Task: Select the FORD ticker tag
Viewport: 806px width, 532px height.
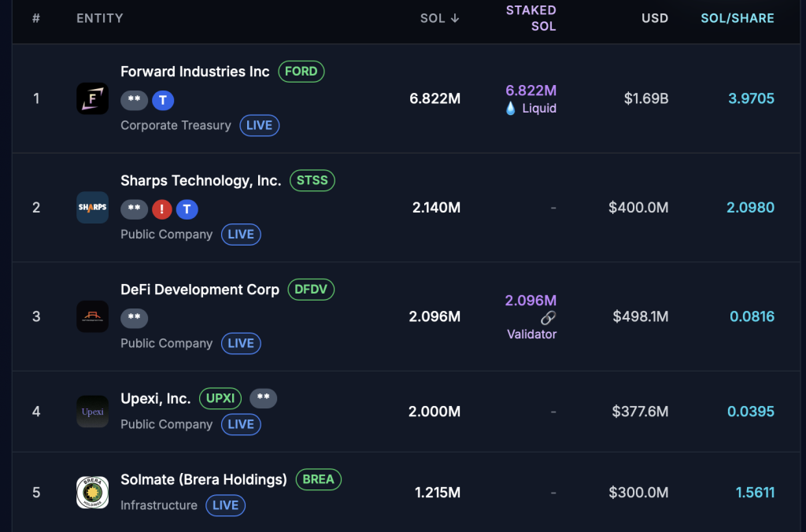Action: coord(301,72)
